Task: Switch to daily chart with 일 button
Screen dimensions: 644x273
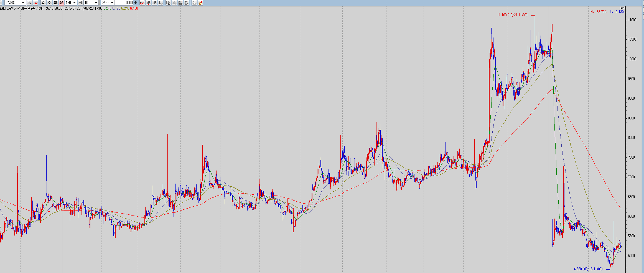Action: (43, 3)
